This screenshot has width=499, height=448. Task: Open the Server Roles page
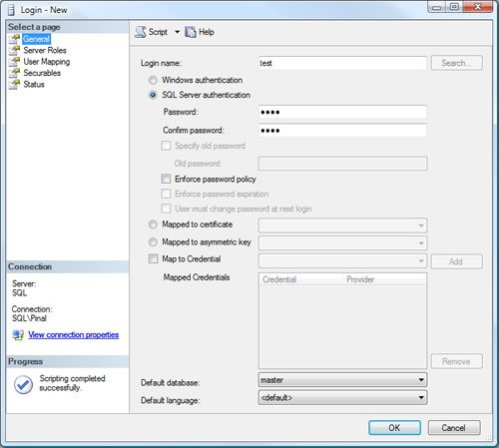(x=45, y=50)
